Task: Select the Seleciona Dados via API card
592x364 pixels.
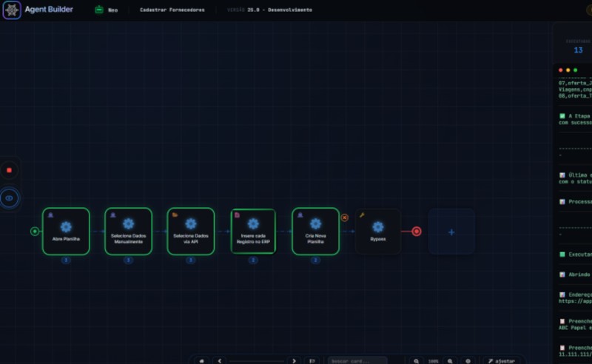Action: (191, 231)
